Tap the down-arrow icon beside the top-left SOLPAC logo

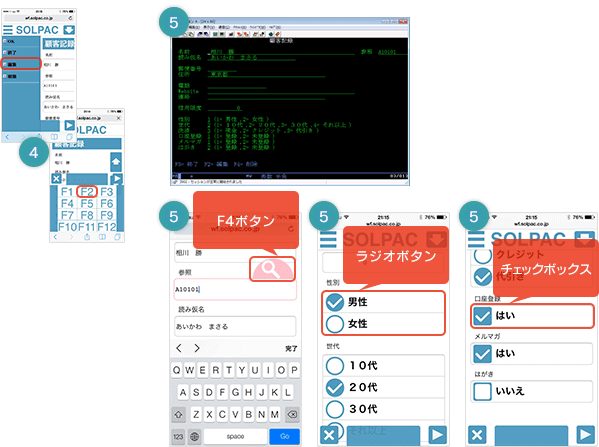[x=69, y=30]
